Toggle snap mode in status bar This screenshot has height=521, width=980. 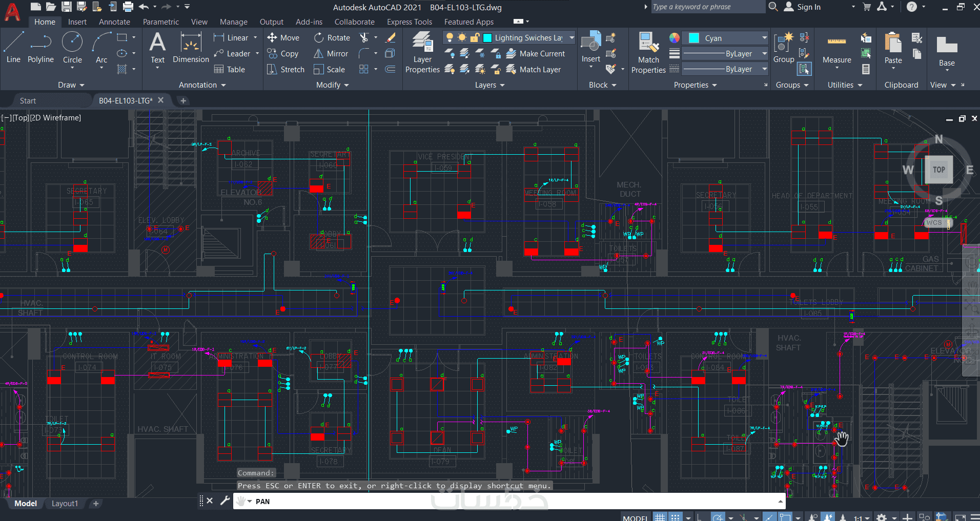coord(676,517)
